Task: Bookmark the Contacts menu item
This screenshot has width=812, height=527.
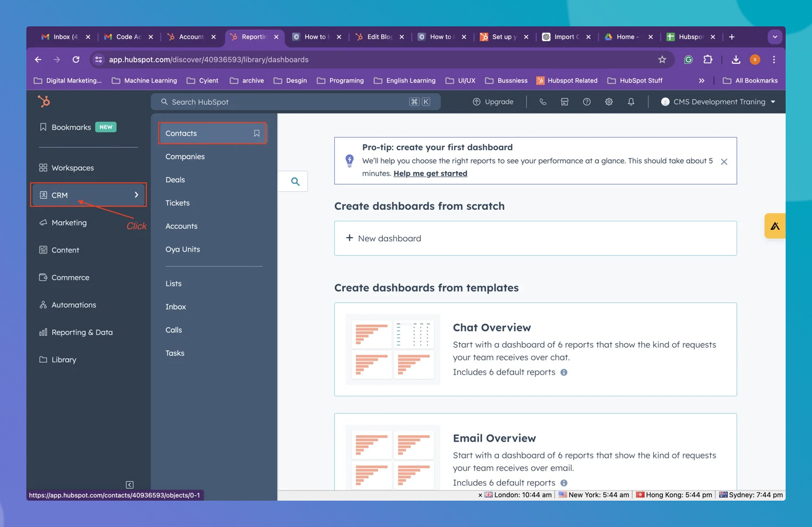Action: (257, 133)
